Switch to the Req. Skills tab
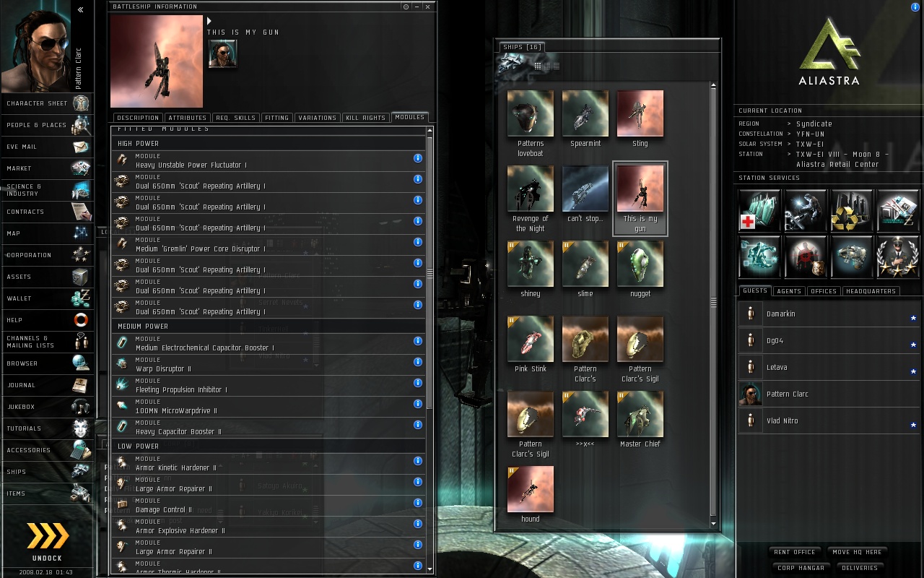The height and width of the screenshot is (578, 924). tap(235, 118)
